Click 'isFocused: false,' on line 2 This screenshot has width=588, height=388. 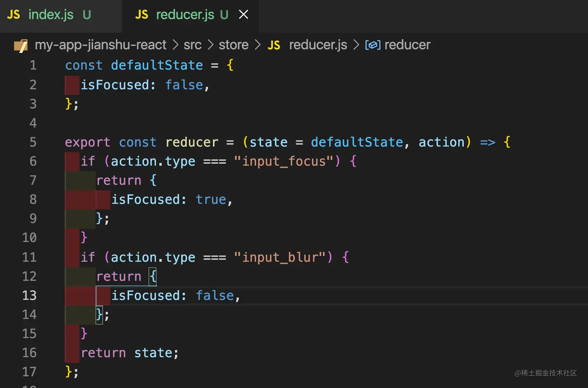pos(145,85)
